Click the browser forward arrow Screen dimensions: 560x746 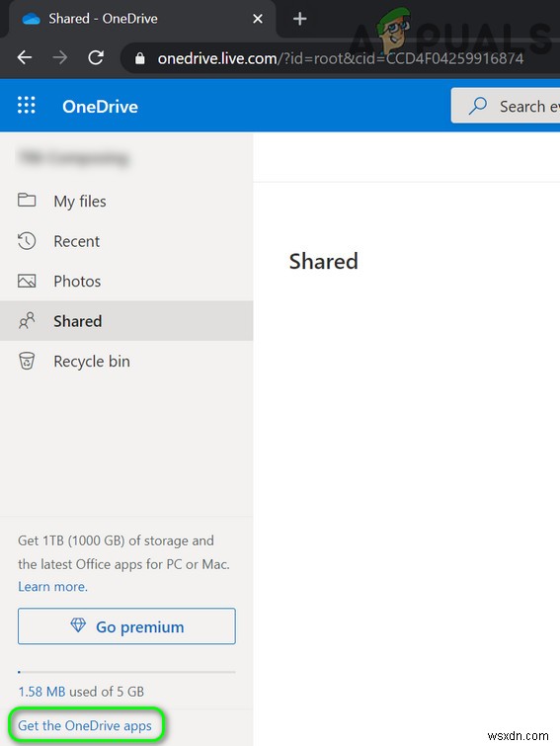60,58
